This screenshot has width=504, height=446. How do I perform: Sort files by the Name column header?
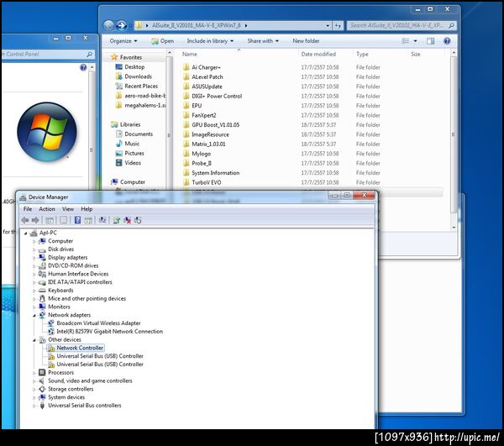click(190, 54)
